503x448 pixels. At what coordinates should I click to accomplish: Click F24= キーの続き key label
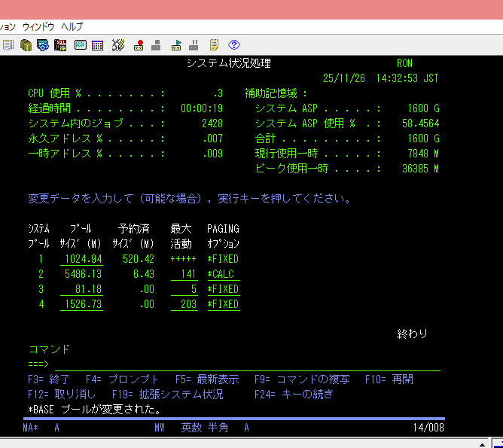294,395
